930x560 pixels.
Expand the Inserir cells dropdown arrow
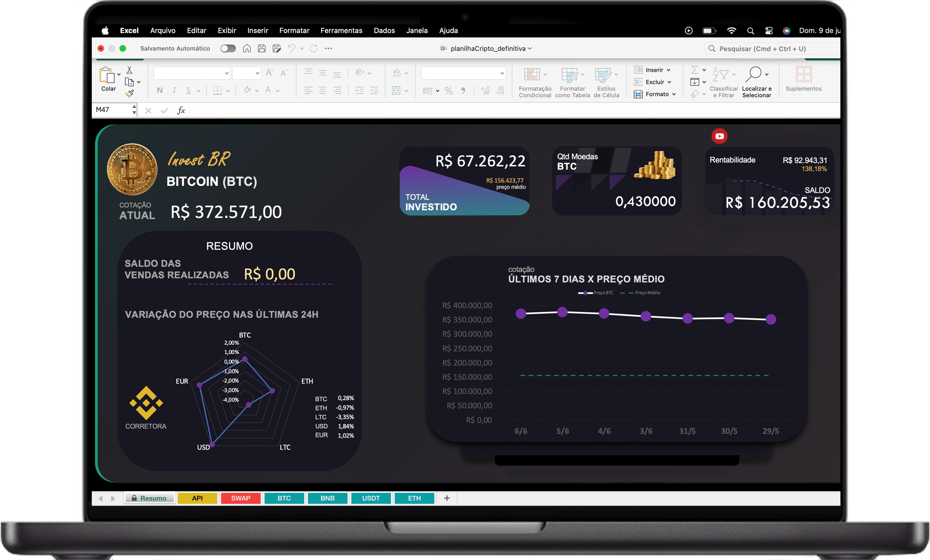click(668, 70)
